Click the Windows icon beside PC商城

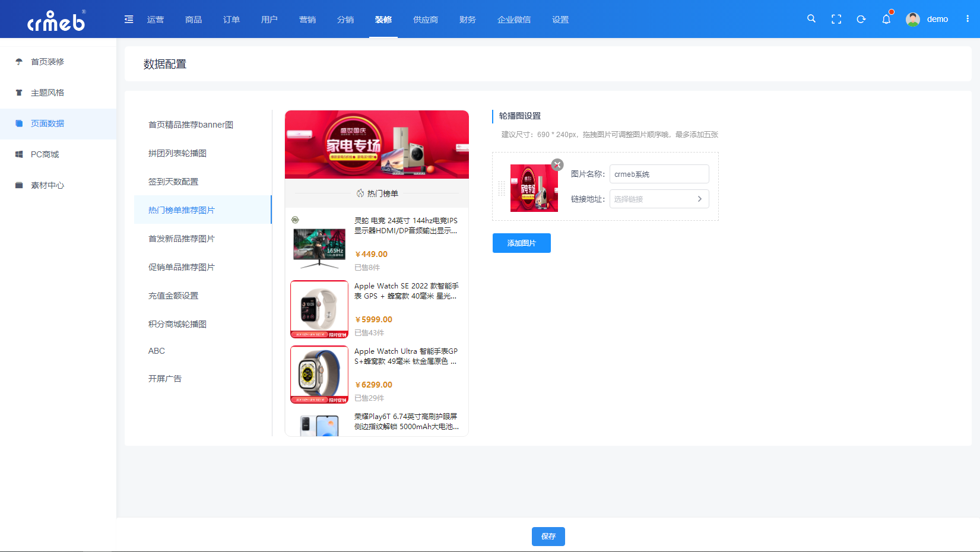(19, 154)
